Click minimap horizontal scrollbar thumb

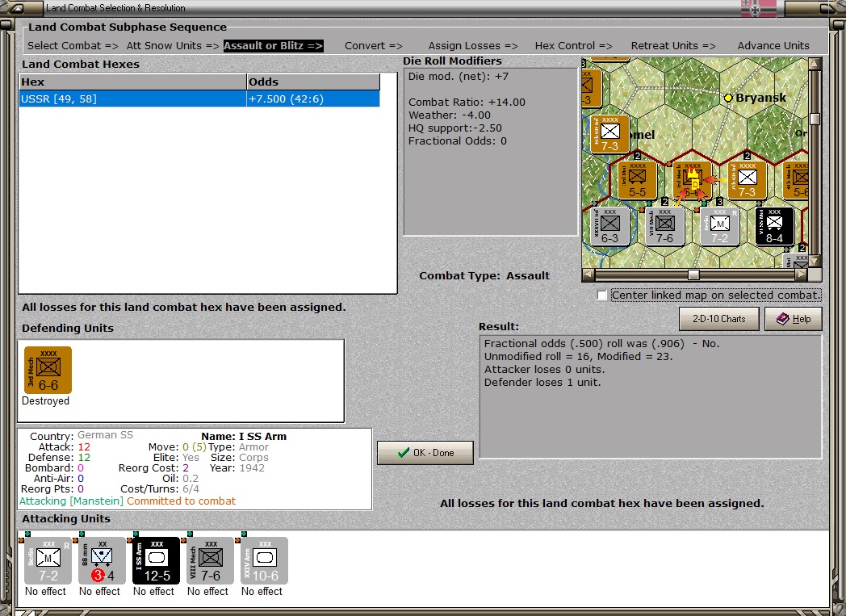pyautogui.click(x=694, y=275)
